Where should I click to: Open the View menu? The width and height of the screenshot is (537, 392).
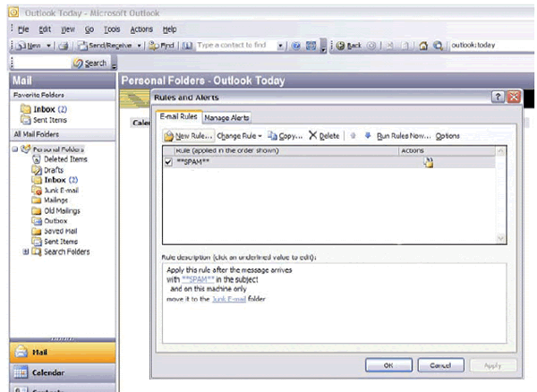pyautogui.click(x=68, y=30)
